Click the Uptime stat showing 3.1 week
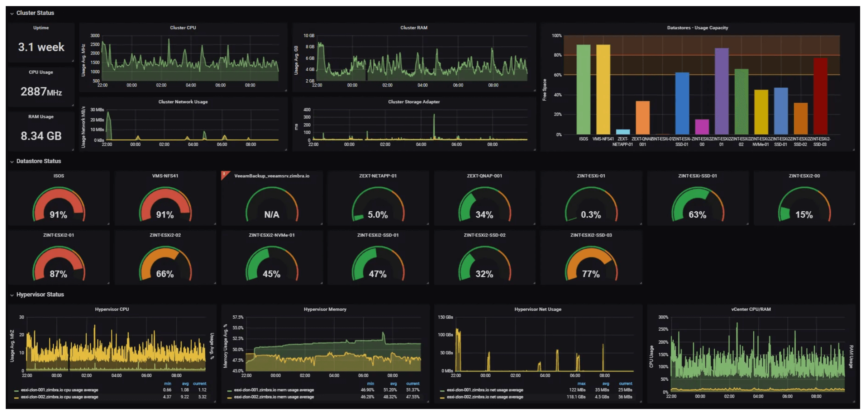Screen dimensions: 868x414 [x=41, y=47]
